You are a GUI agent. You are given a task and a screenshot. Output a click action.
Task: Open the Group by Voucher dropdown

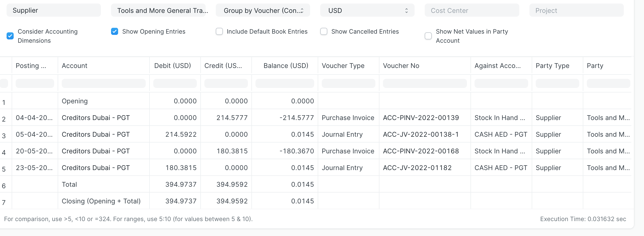pos(263,10)
